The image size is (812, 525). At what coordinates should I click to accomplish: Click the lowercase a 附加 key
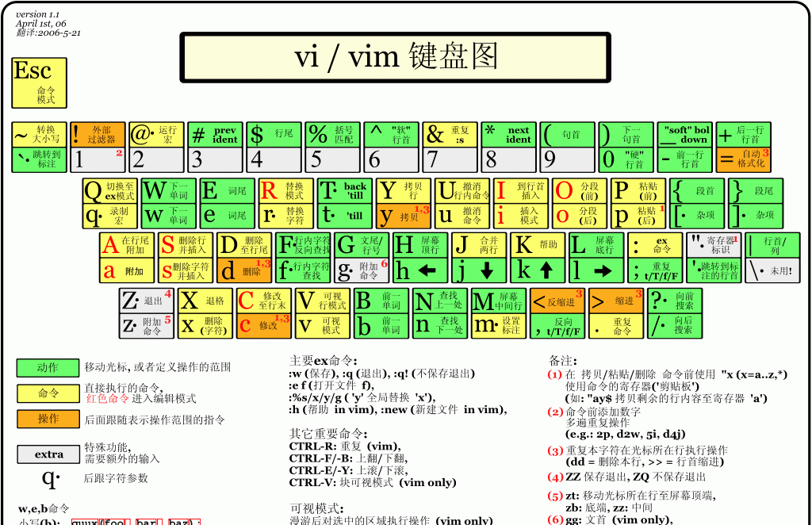(127, 270)
